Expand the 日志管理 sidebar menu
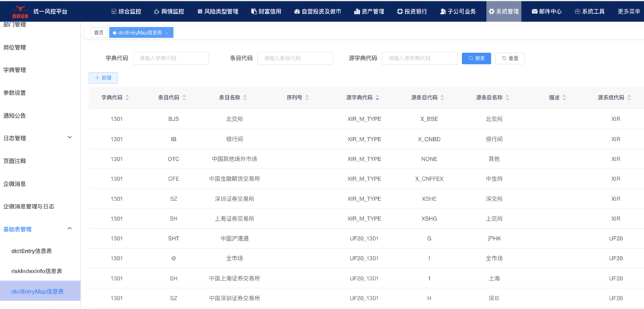 click(x=70, y=138)
